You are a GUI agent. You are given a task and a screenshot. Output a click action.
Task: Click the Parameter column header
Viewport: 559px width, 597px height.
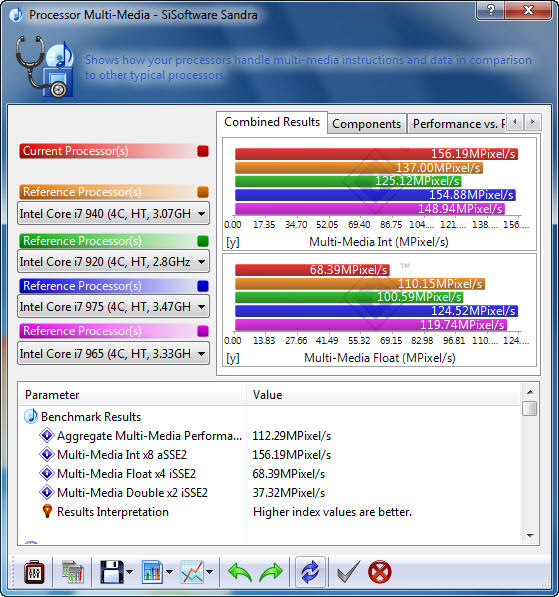132,395
